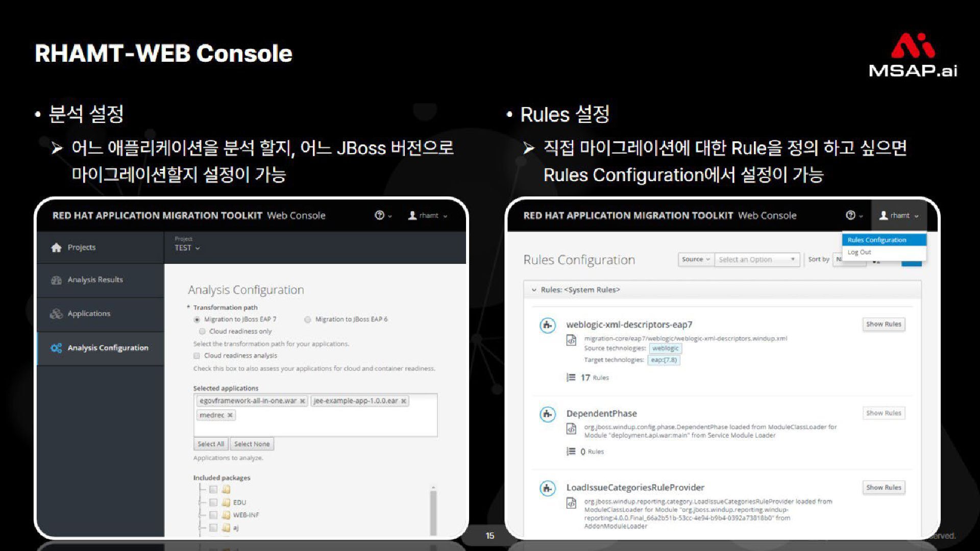Open the Select an Option combo box
Image resolution: width=980 pixels, height=551 pixels.
(756, 259)
